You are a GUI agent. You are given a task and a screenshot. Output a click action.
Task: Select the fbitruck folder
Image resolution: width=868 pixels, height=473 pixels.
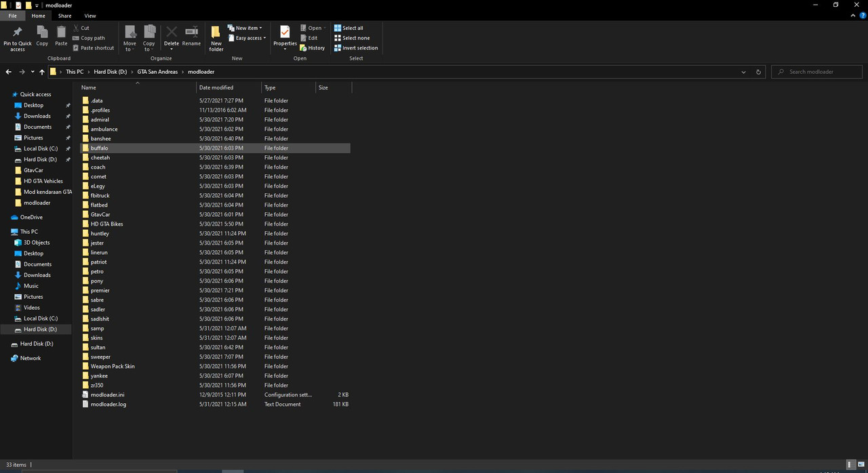pos(100,195)
